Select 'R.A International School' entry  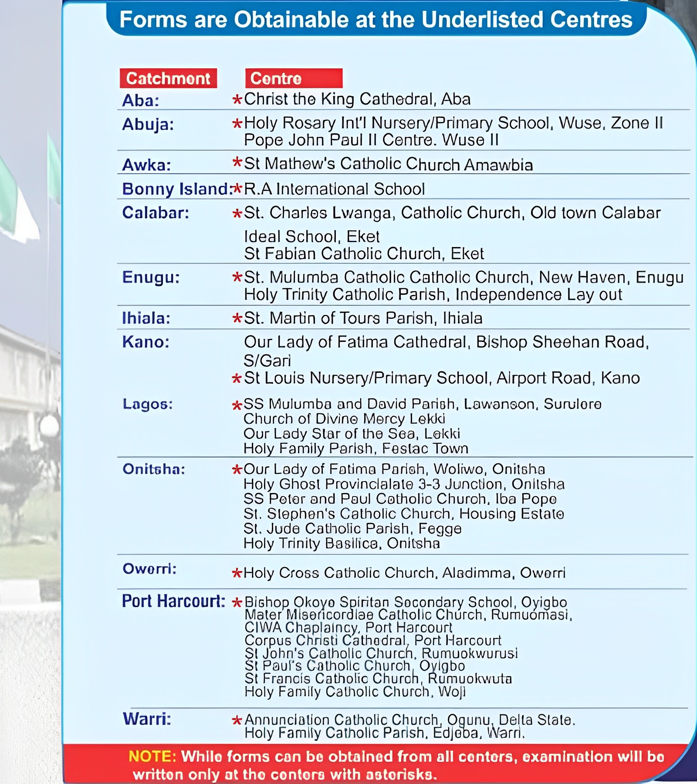[x=334, y=189]
